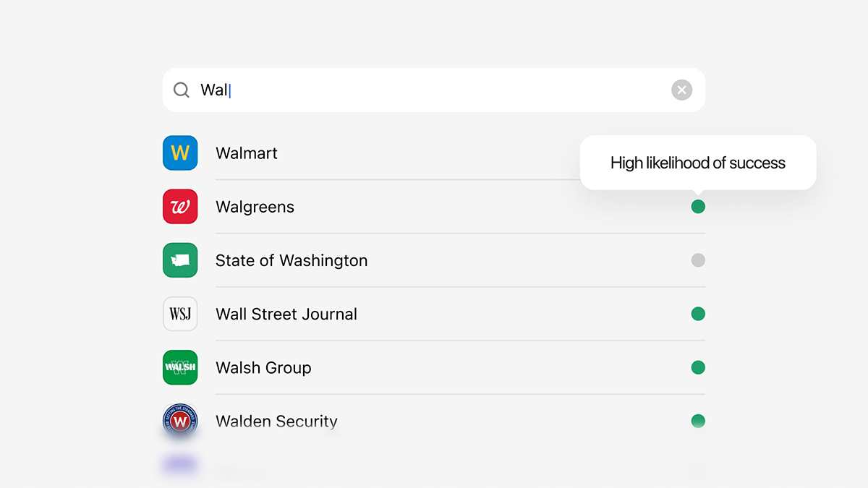Click the Walden Security badge icon

point(180,421)
